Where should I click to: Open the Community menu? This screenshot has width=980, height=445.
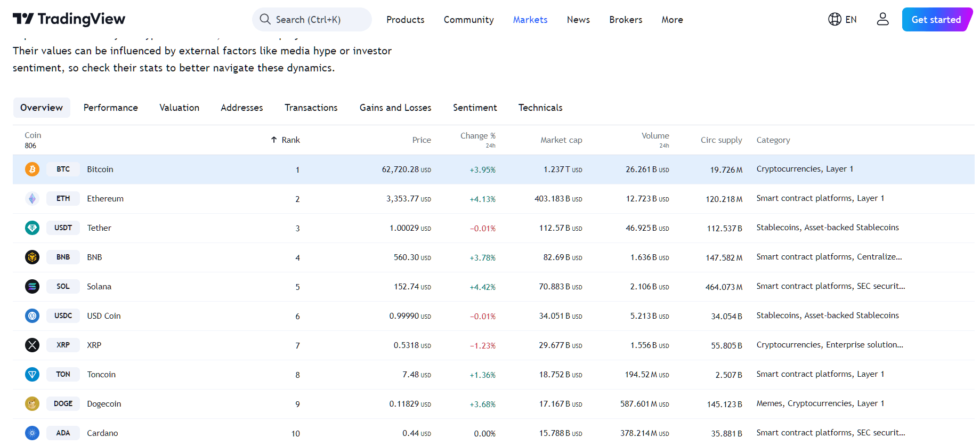point(469,20)
